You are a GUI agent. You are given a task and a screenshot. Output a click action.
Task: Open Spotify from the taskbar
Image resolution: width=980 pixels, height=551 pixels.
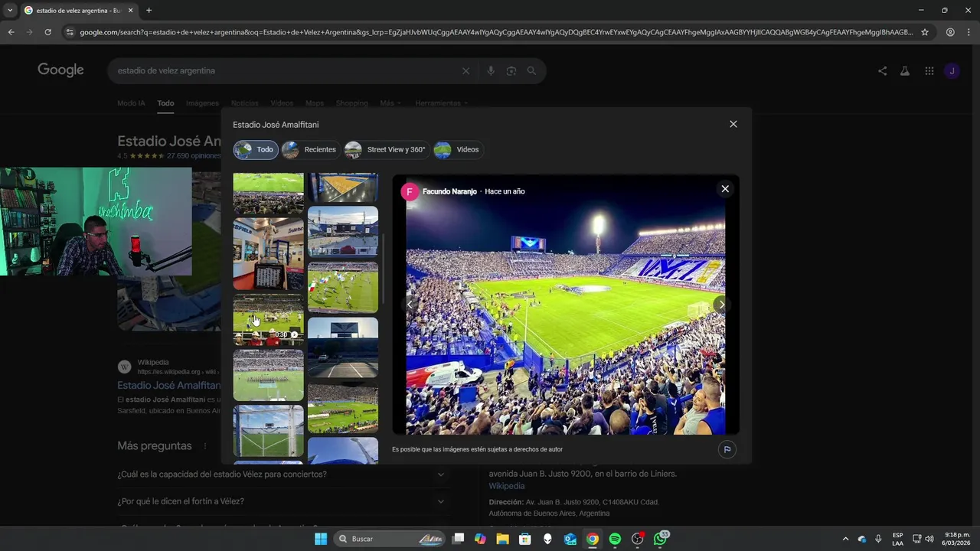pyautogui.click(x=615, y=539)
